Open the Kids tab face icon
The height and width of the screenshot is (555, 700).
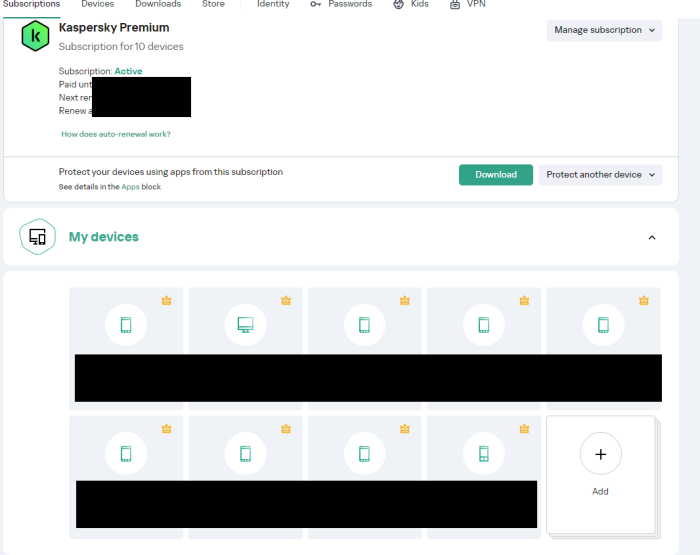398,4
